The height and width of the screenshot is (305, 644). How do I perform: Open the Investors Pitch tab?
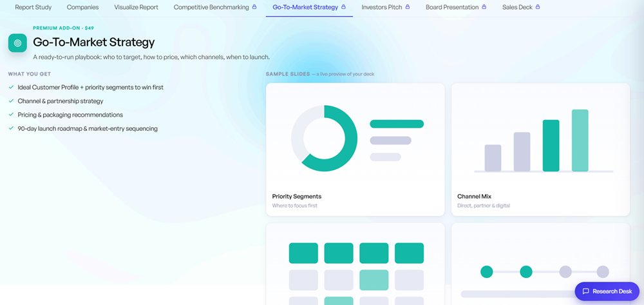386,7
